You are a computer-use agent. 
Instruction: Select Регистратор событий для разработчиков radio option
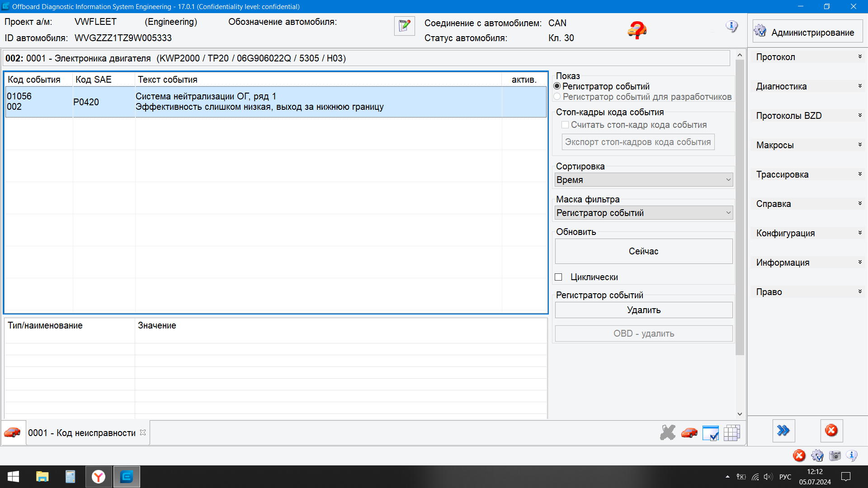(x=557, y=97)
